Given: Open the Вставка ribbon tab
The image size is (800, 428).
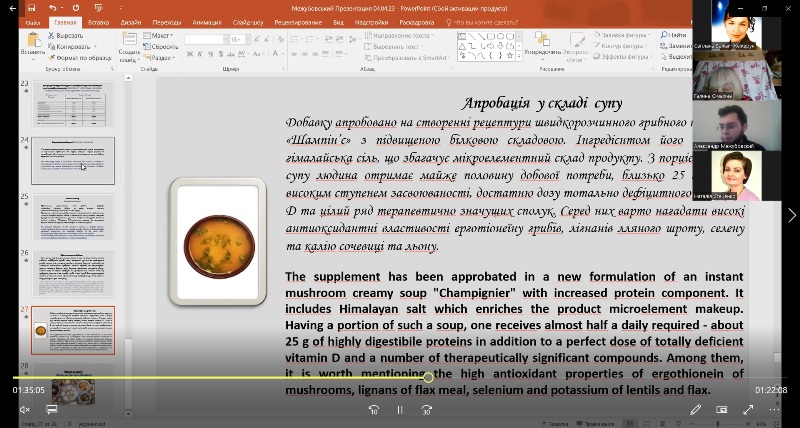Looking at the screenshot, I should tap(99, 21).
